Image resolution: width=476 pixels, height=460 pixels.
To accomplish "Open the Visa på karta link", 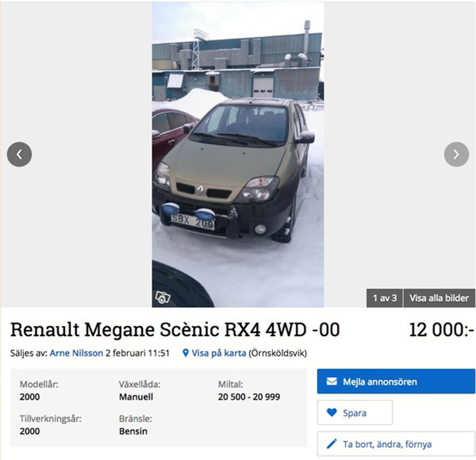I will 218,353.
